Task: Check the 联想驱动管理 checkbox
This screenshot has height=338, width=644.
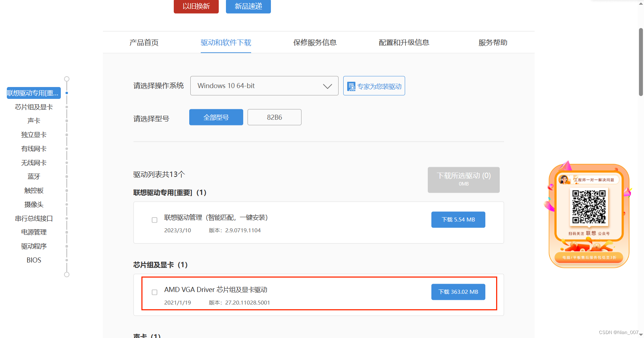Action: click(155, 220)
